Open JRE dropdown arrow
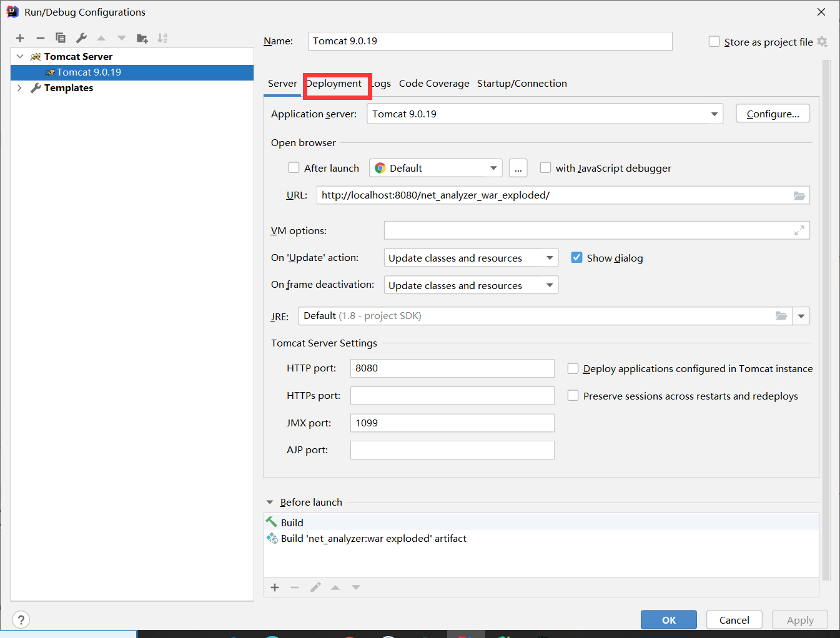840x638 pixels. tap(801, 316)
